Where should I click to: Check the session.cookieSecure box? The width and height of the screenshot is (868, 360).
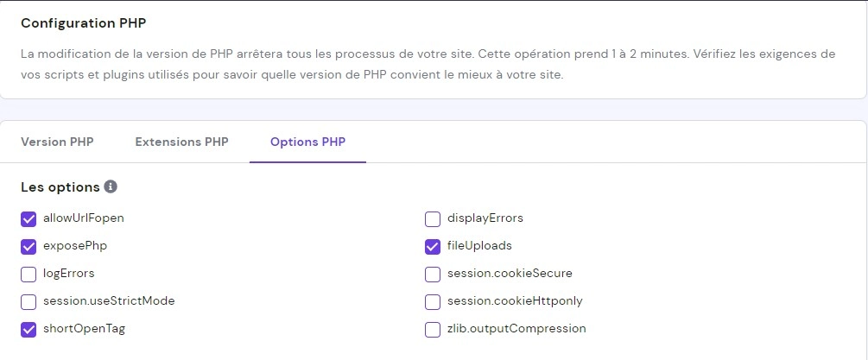[x=433, y=274]
